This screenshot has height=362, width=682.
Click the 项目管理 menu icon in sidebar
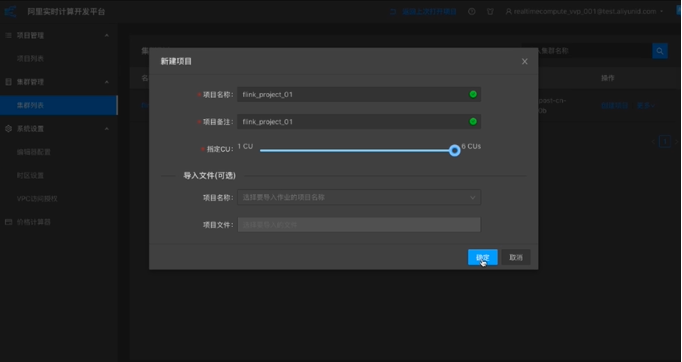click(8, 35)
